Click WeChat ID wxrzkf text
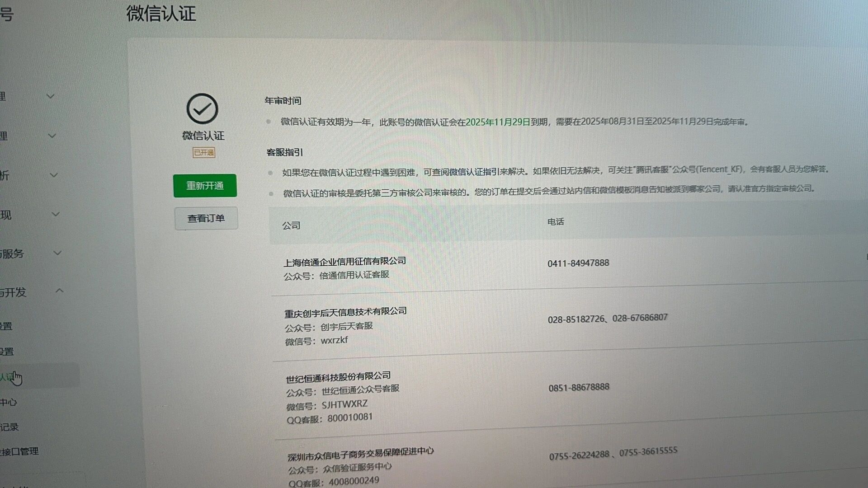This screenshot has width=868, height=488. [x=334, y=340]
